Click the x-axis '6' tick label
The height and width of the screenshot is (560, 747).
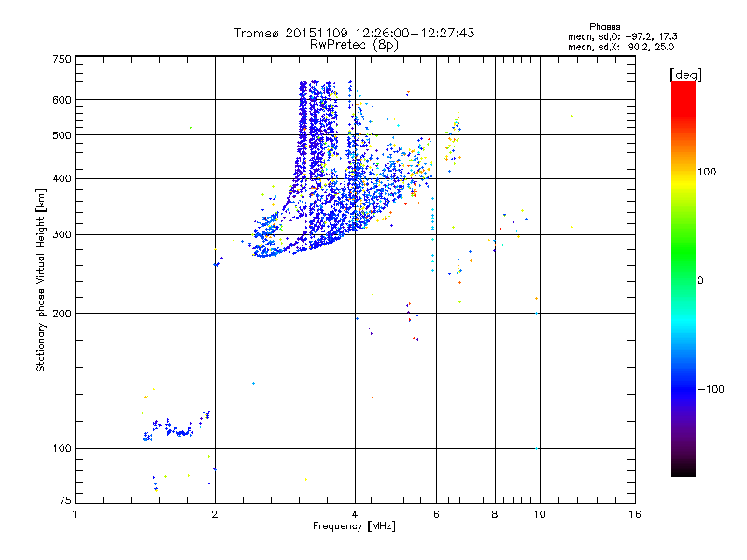[x=436, y=514]
